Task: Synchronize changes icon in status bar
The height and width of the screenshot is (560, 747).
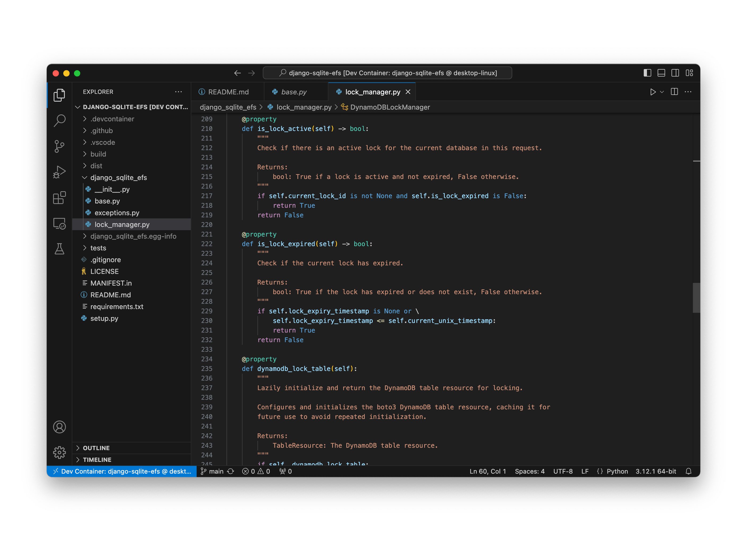Action: [231, 471]
